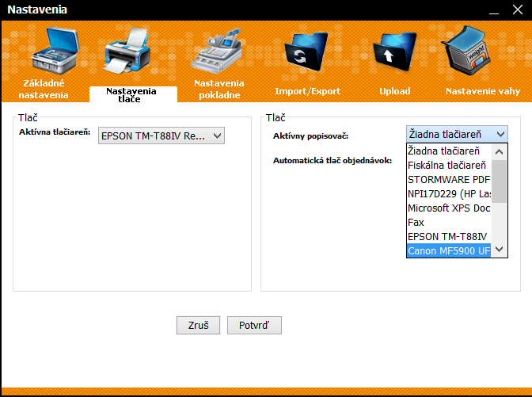Viewport: 532px width, 397px height.
Task: Choose STORMWARE PDF printer option
Action: [x=447, y=179]
